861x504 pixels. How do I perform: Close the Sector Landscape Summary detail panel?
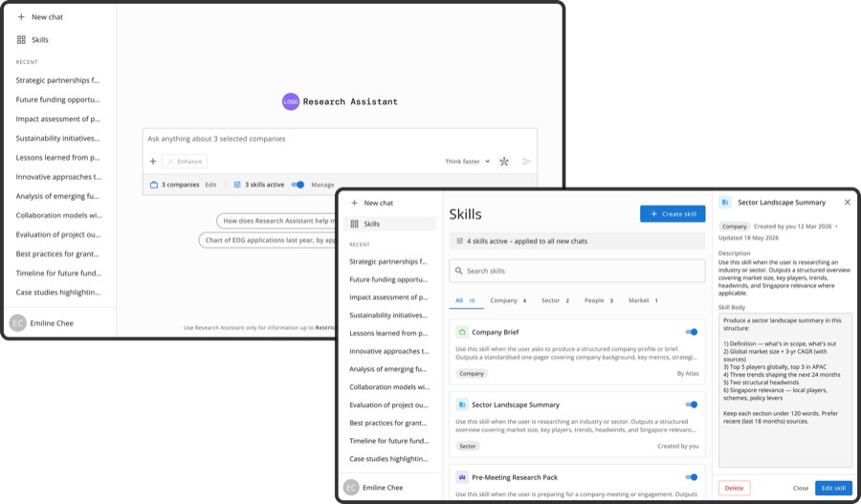tap(848, 203)
